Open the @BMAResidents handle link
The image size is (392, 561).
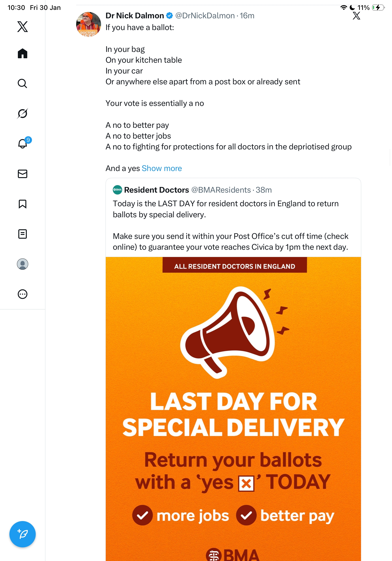221,190
